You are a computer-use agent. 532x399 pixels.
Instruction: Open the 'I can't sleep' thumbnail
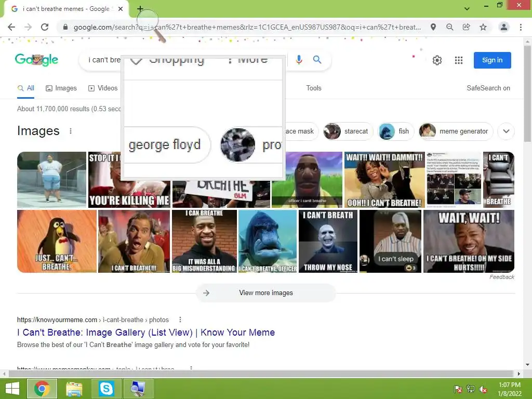(x=390, y=241)
